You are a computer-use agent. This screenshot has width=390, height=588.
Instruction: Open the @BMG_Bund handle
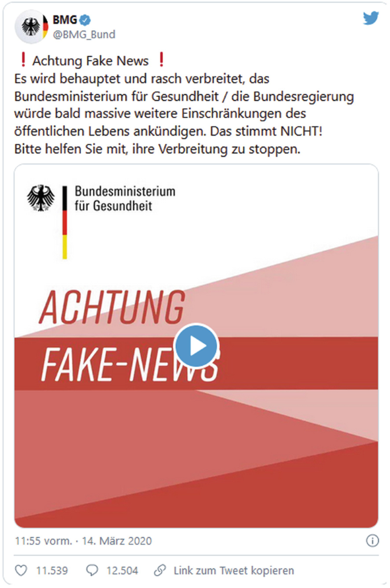tap(84, 35)
